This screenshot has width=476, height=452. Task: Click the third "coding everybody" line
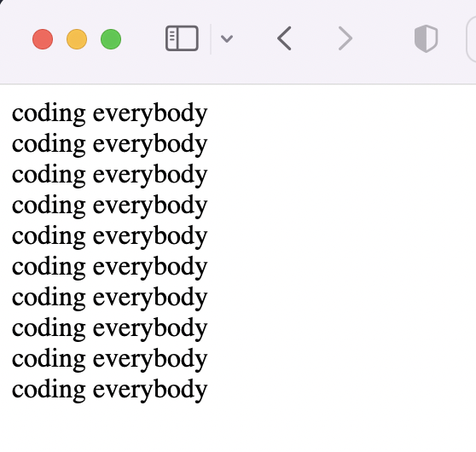(109, 175)
